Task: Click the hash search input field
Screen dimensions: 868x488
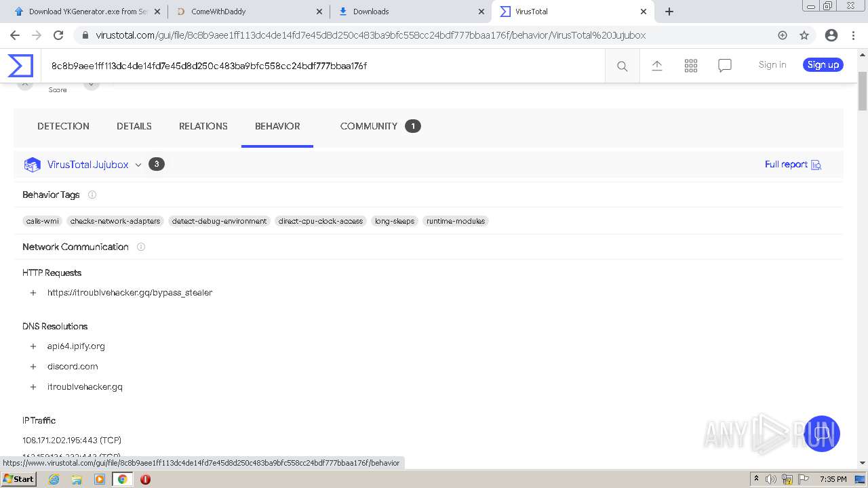Action: [x=323, y=66]
